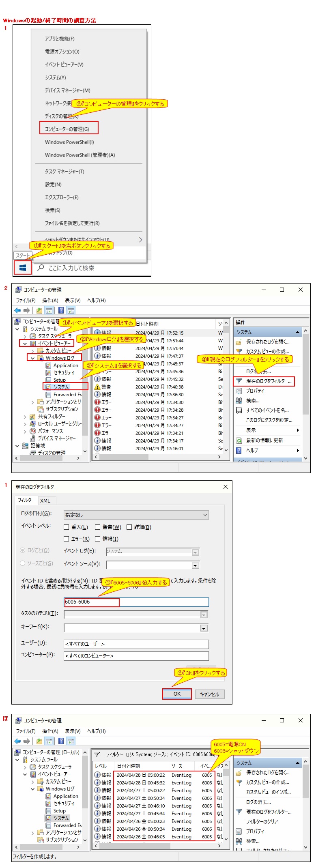Screen dimensions: 316x868
Task: Click the パフォーマンス icon in the console tree
Action: pyautogui.click(x=33, y=431)
